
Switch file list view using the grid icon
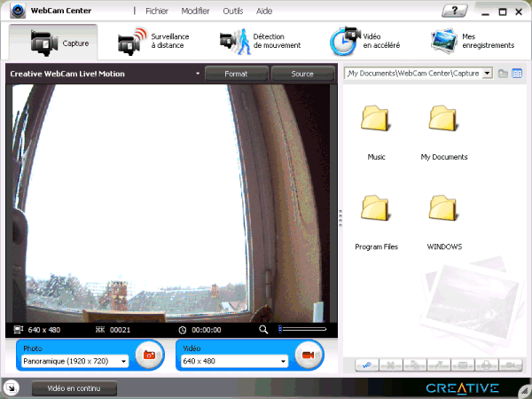click(517, 74)
